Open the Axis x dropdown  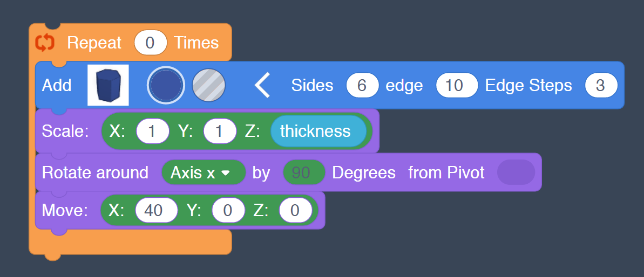[203, 172]
